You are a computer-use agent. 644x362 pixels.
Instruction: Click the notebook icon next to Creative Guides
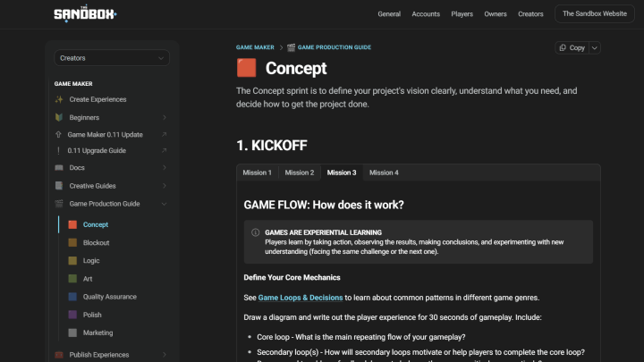(x=59, y=186)
